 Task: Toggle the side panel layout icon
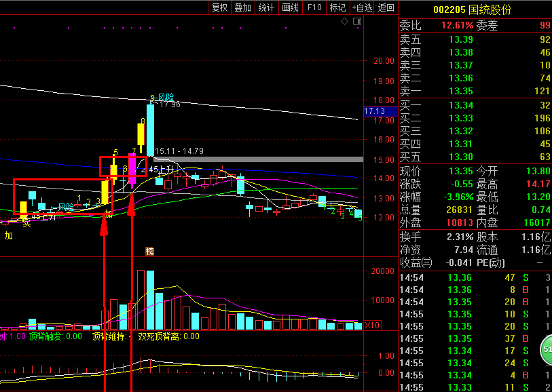[x=357, y=22]
